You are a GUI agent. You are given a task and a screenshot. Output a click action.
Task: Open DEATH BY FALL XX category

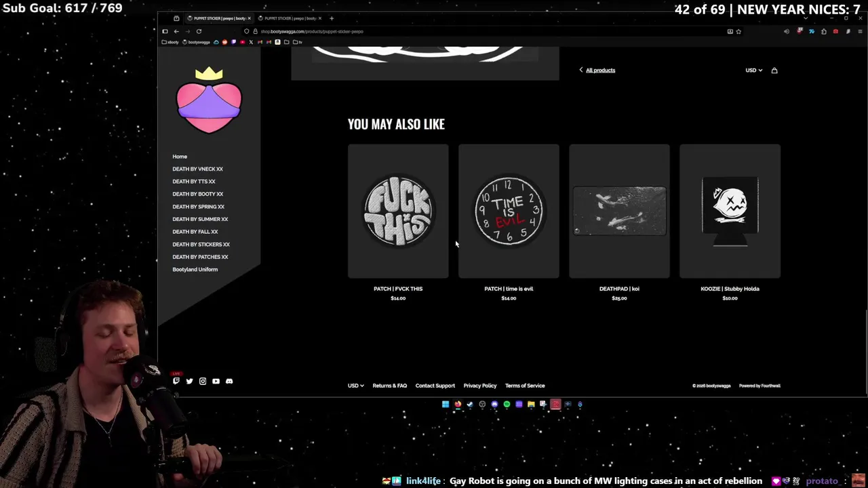[x=195, y=232]
